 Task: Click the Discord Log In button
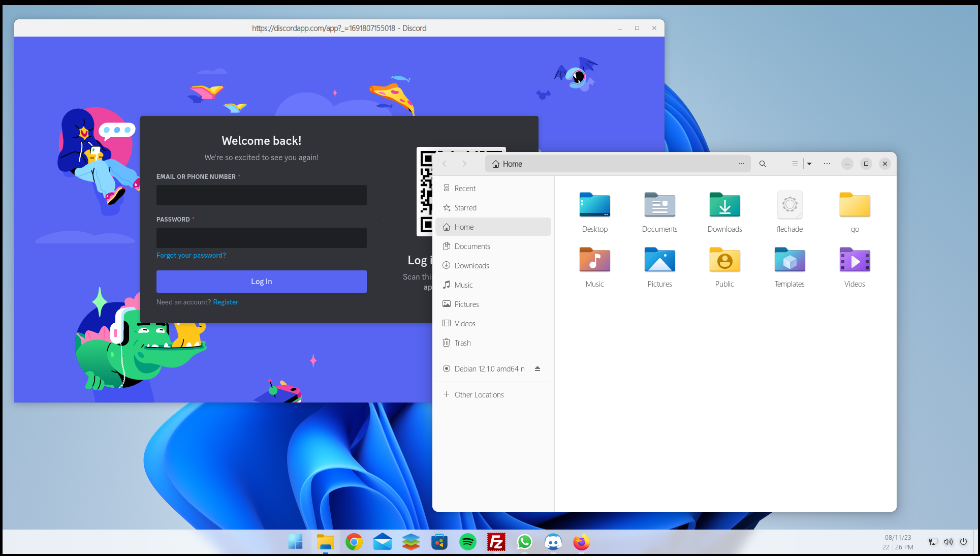[x=261, y=282]
